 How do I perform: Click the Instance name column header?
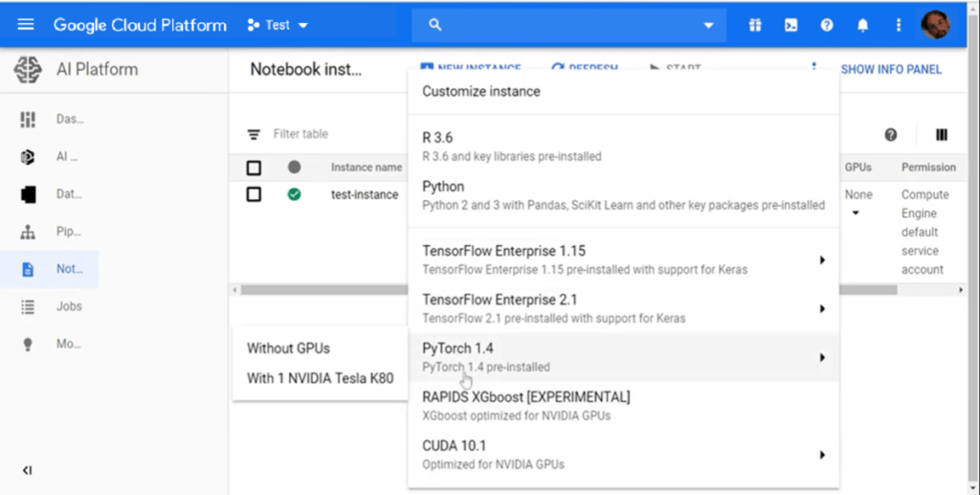click(x=367, y=168)
